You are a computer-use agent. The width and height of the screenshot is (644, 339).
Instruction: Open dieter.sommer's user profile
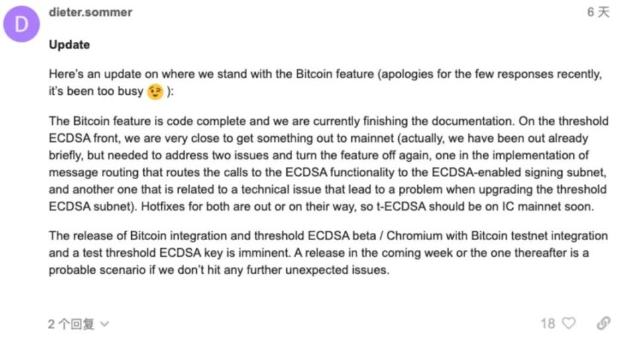coord(91,13)
